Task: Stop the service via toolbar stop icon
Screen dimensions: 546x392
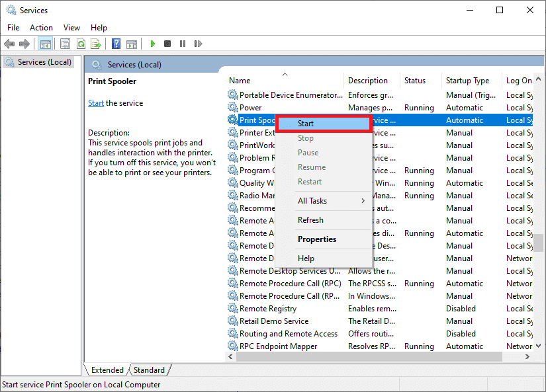Action: 167,44
